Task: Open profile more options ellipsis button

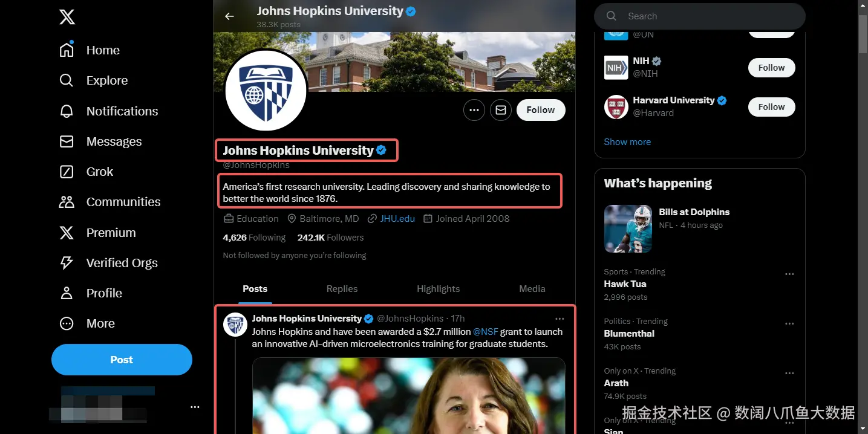Action: [x=474, y=110]
